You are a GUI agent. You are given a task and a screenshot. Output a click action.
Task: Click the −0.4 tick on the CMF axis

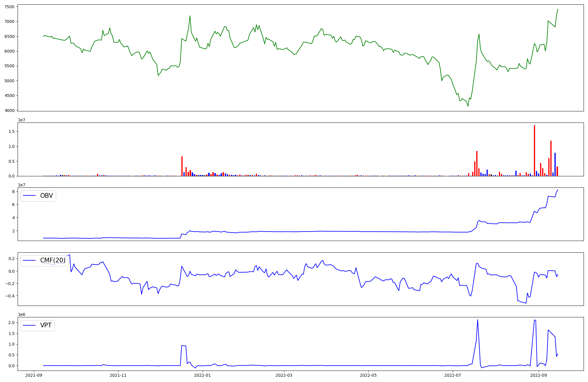pyautogui.click(x=10, y=296)
